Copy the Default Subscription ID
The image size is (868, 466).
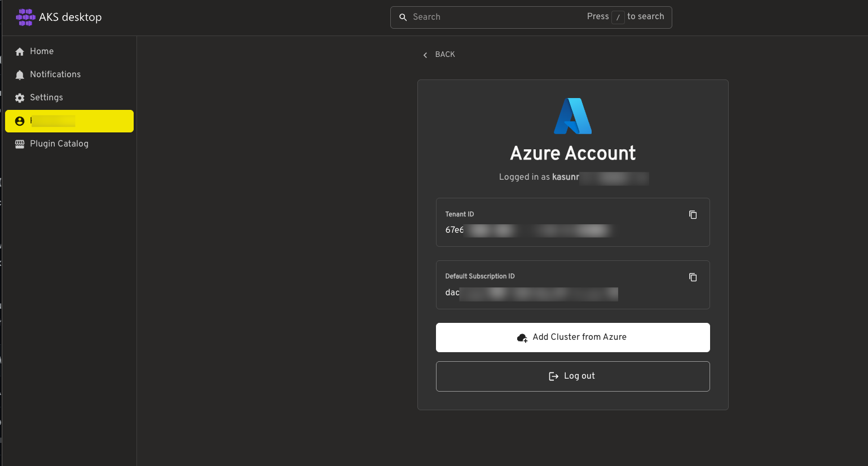[x=693, y=277]
